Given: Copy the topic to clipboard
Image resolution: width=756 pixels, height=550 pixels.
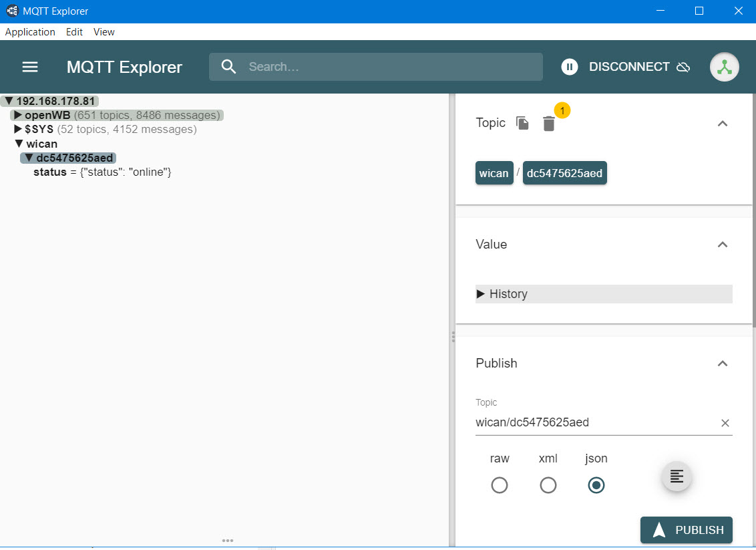Looking at the screenshot, I should 522,123.
